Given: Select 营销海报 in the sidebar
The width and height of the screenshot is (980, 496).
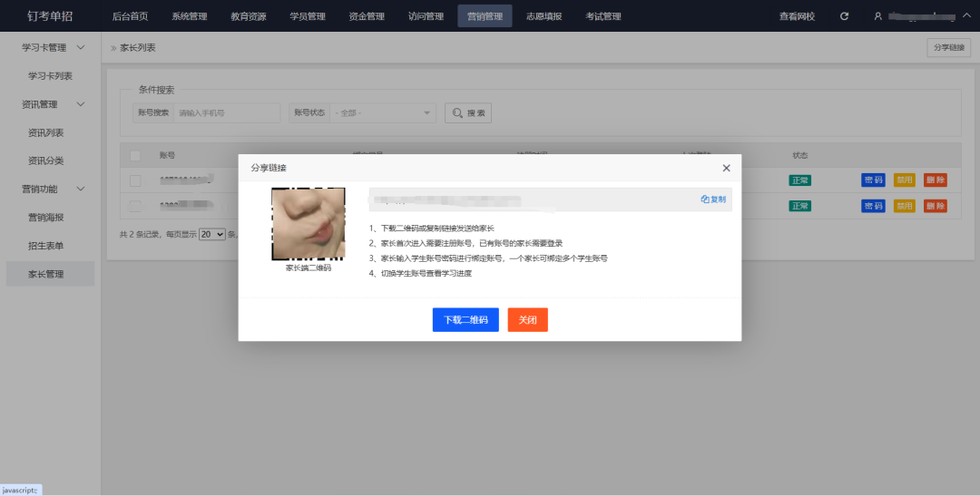Looking at the screenshot, I should point(46,217).
